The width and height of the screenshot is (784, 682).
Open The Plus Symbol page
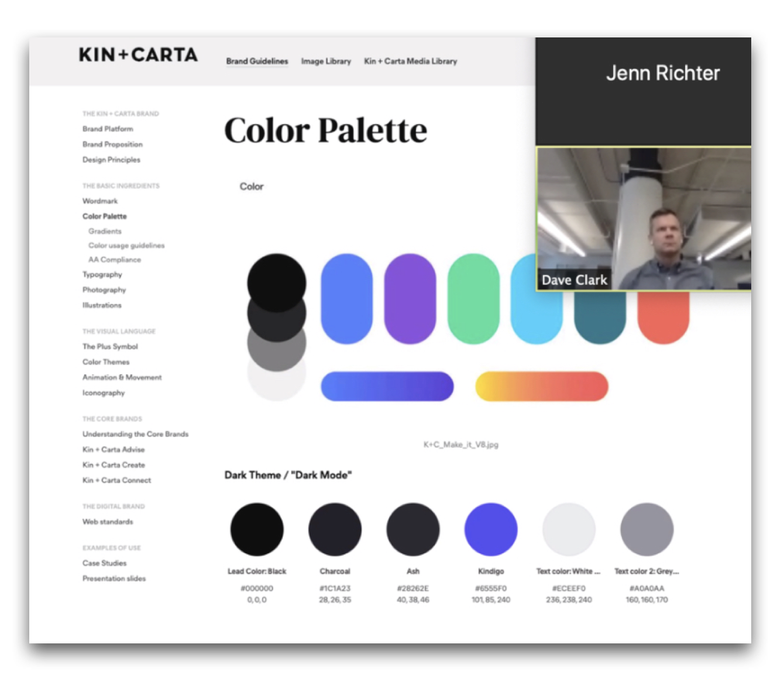point(110,347)
